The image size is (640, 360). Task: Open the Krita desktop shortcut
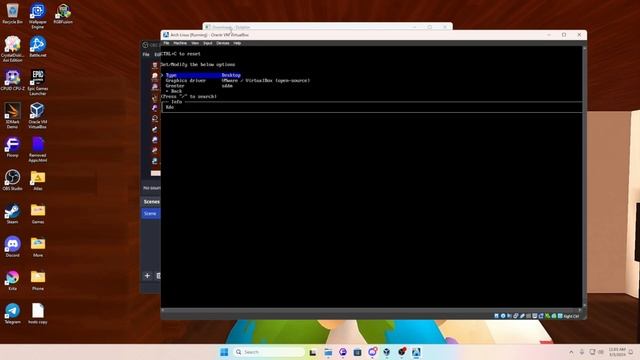point(12,280)
